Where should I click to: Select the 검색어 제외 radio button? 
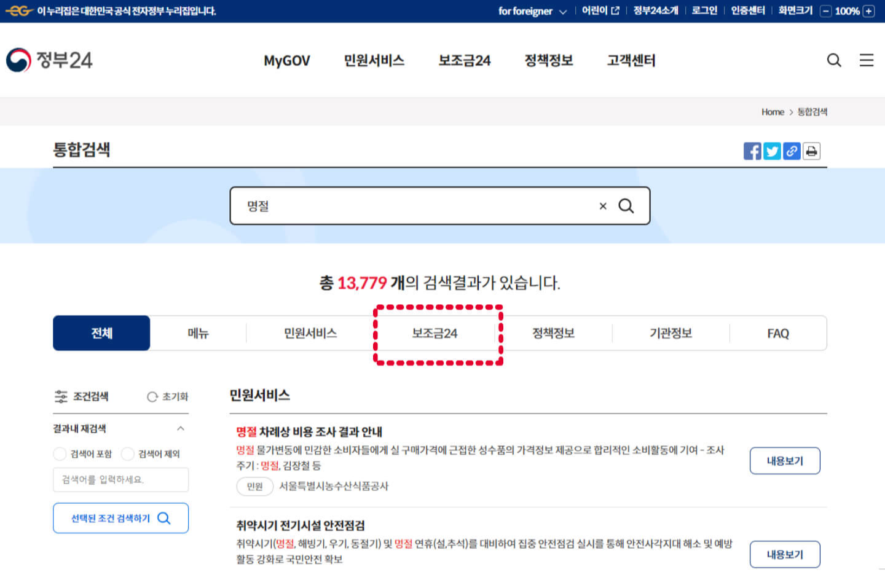(x=128, y=454)
